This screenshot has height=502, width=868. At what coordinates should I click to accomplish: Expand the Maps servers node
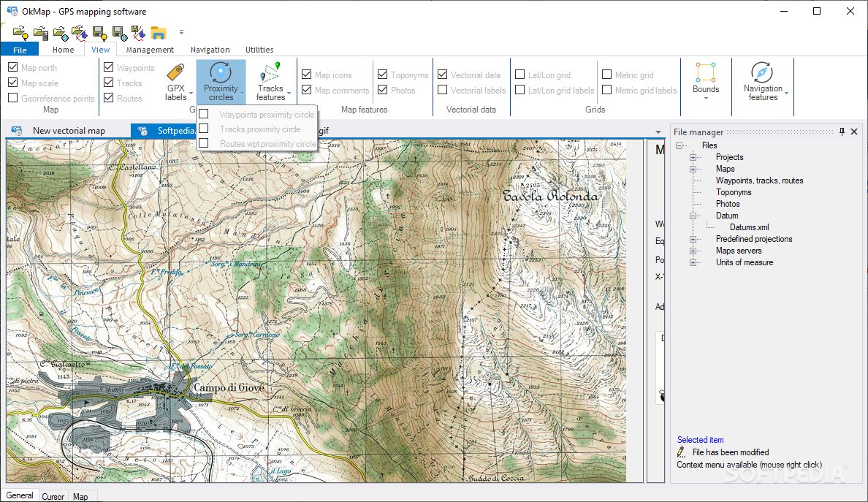[x=693, y=251]
